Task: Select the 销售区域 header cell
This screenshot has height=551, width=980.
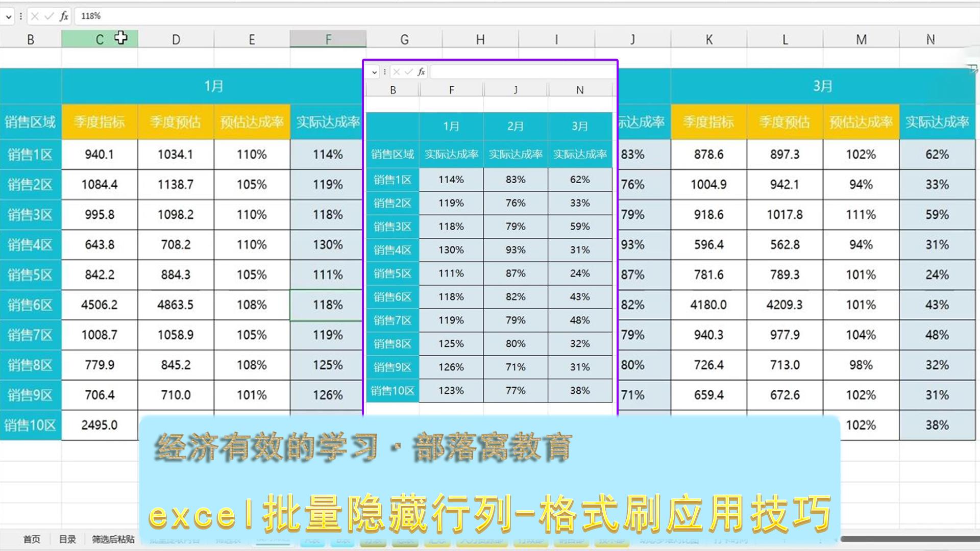Action: 30,122
